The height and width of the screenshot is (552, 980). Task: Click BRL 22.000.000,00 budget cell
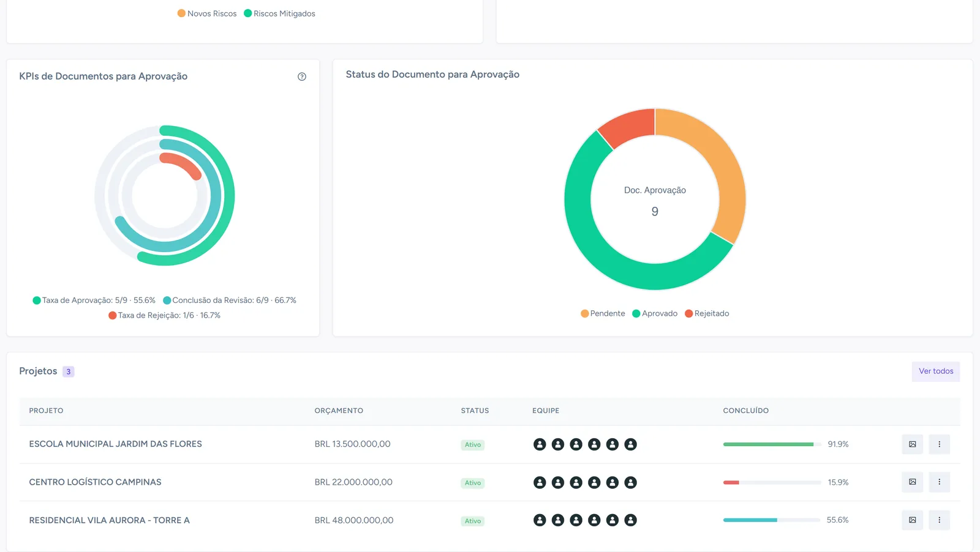coord(353,482)
